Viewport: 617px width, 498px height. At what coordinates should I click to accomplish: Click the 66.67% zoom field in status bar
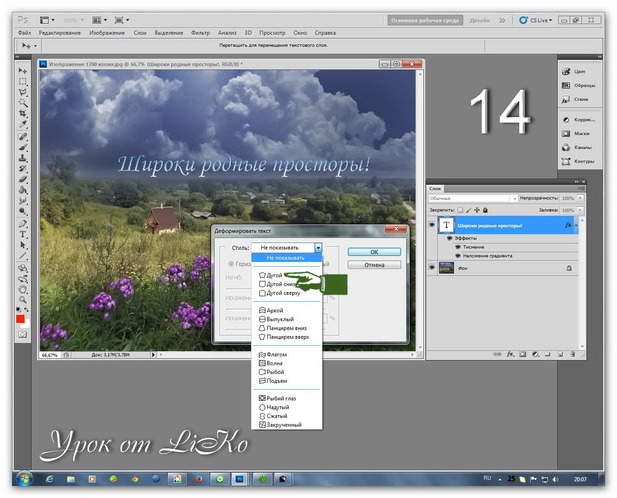coord(49,355)
